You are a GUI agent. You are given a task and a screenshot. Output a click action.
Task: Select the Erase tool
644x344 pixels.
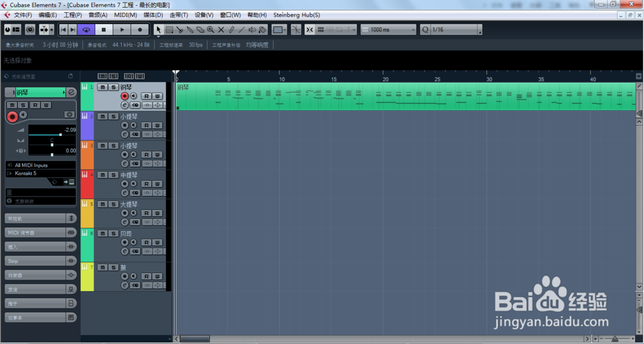[200, 30]
